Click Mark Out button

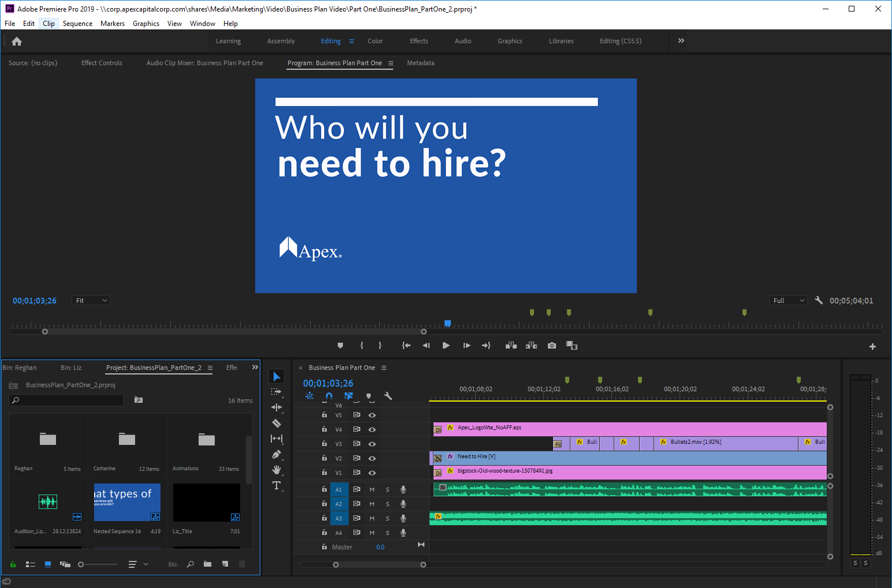click(380, 346)
